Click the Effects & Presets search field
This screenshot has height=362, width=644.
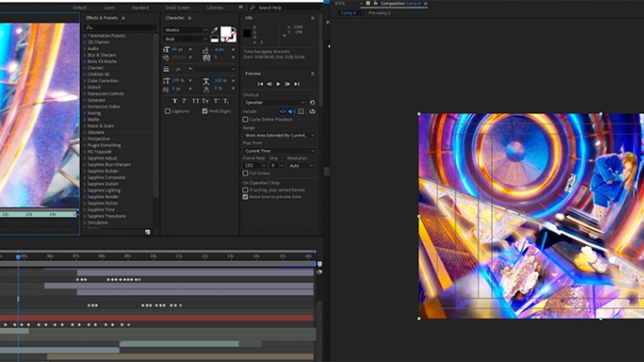click(x=120, y=28)
